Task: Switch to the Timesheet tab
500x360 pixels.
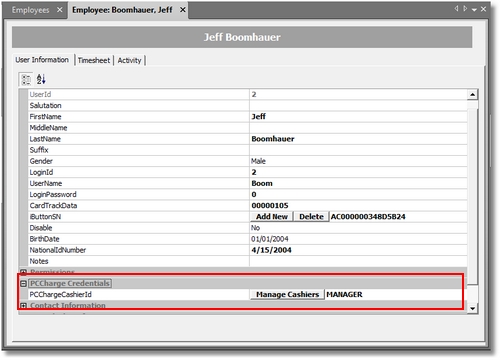Action: pyautogui.click(x=94, y=60)
